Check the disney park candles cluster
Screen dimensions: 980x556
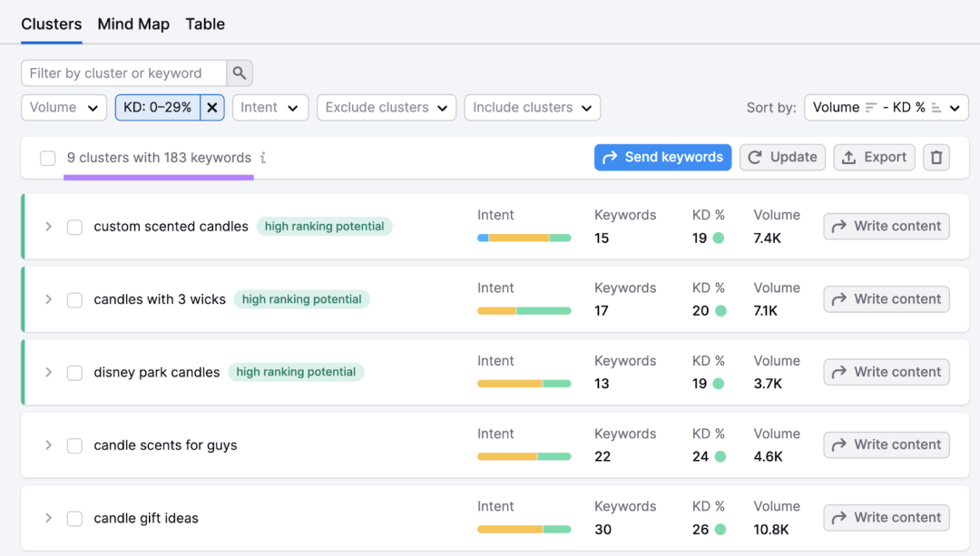(x=74, y=373)
